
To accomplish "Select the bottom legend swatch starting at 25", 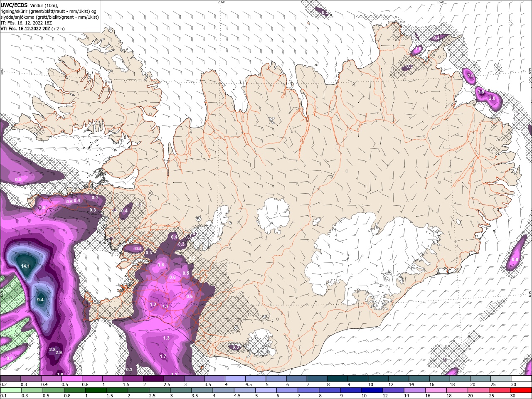I will [x=499, y=390].
